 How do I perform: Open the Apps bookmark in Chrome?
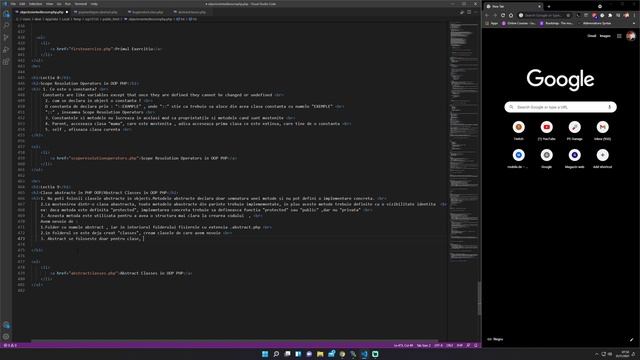pos(491,23)
